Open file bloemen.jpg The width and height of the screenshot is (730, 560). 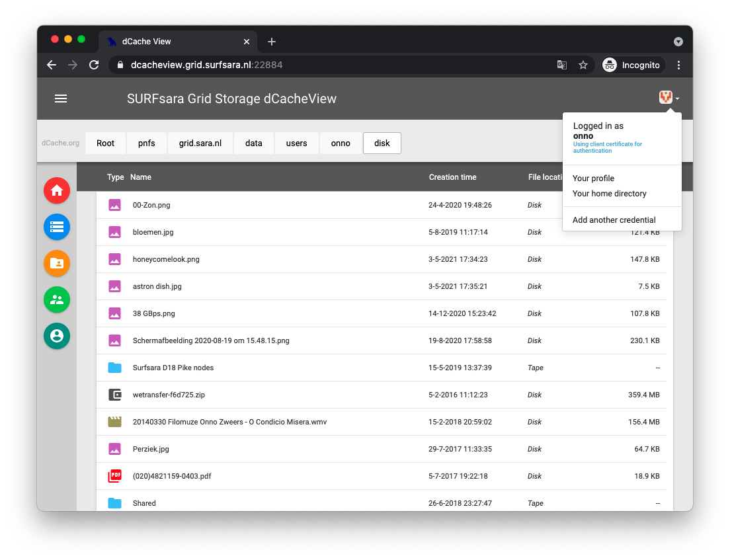pos(153,232)
